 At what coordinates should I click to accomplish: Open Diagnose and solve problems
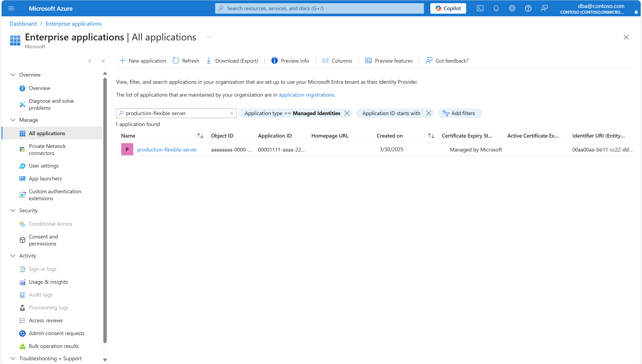coord(51,104)
